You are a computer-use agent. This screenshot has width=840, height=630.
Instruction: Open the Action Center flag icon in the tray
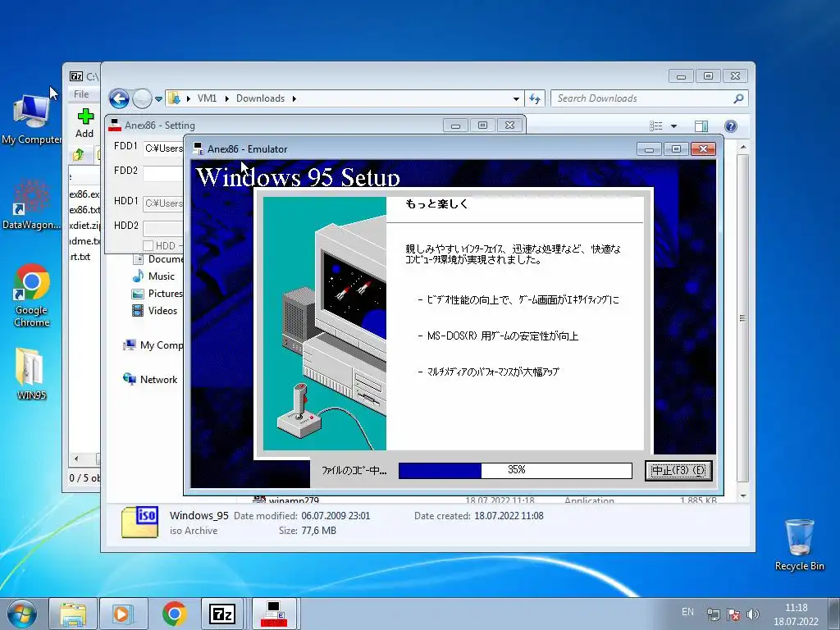click(733, 614)
